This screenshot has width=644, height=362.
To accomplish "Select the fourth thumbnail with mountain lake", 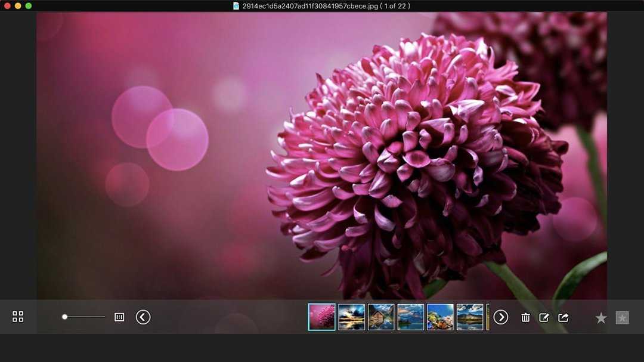I will tap(411, 317).
